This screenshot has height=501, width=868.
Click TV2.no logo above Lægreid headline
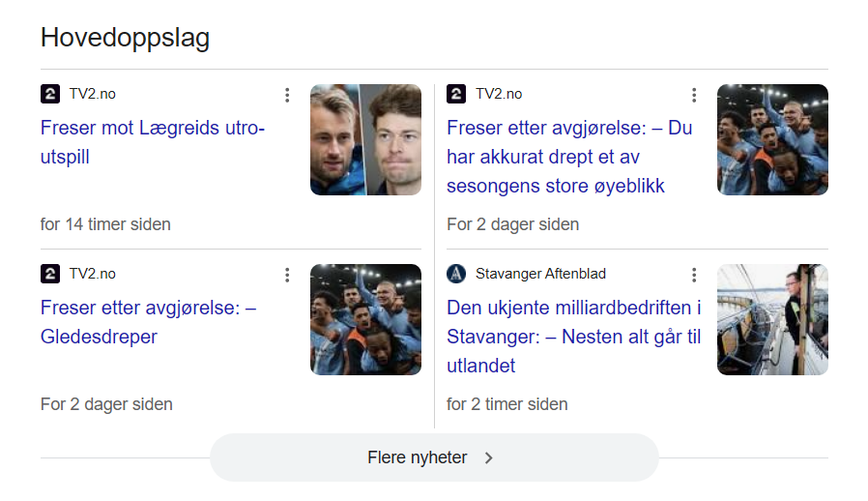pos(50,94)
